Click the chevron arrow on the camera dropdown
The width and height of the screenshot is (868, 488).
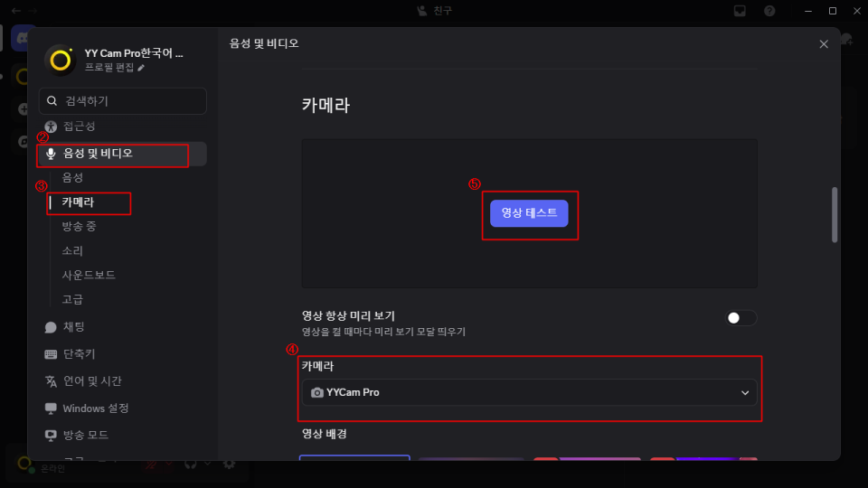click(745, 393)
